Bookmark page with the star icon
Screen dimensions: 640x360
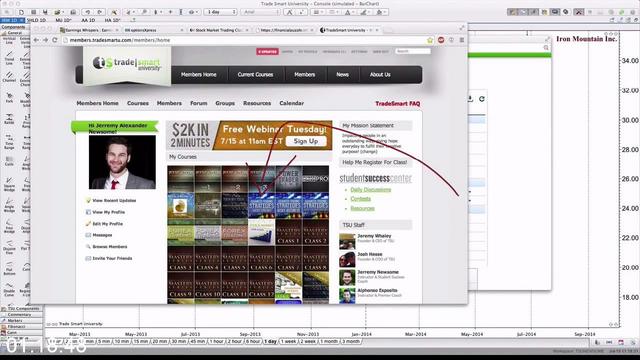[430, 40]
